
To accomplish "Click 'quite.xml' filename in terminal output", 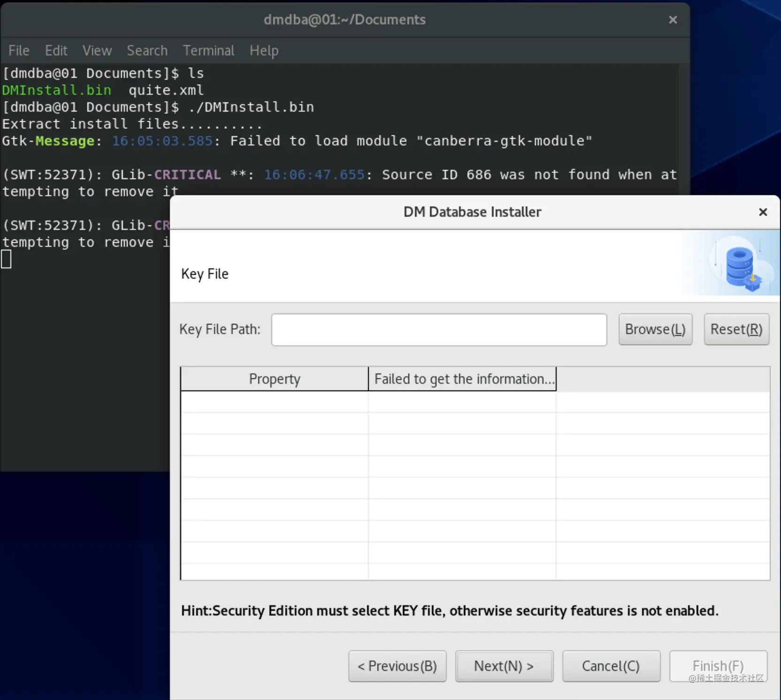I will (x=166, y=90).
